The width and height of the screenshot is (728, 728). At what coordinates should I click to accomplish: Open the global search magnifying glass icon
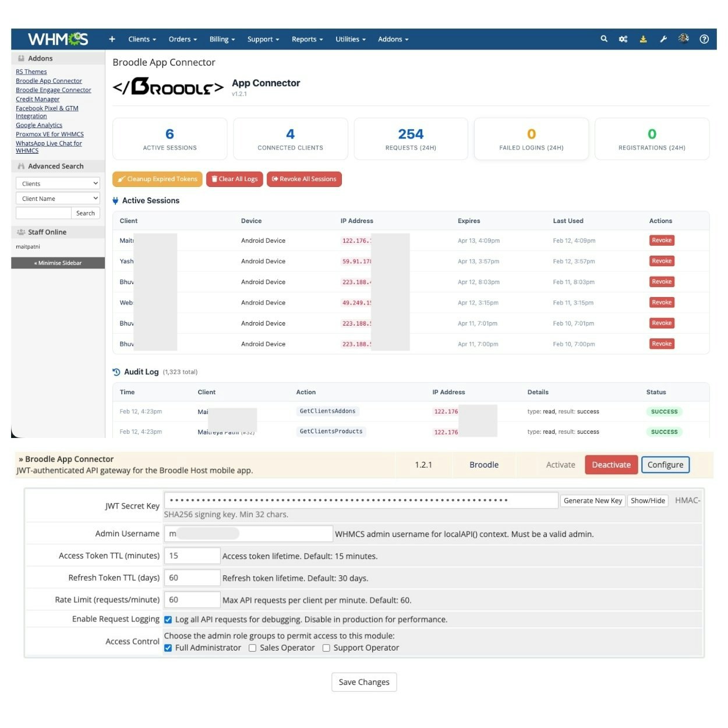[603, 39]
